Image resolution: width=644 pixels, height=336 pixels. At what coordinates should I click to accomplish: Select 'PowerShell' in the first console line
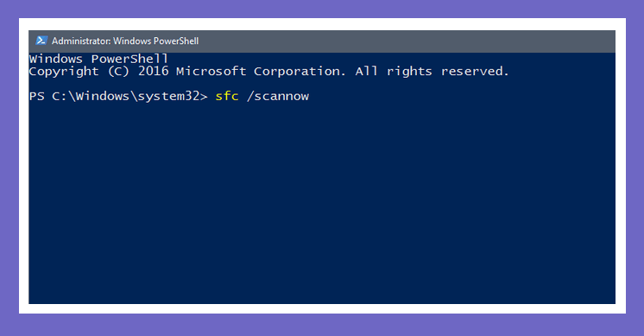(129, 59)
